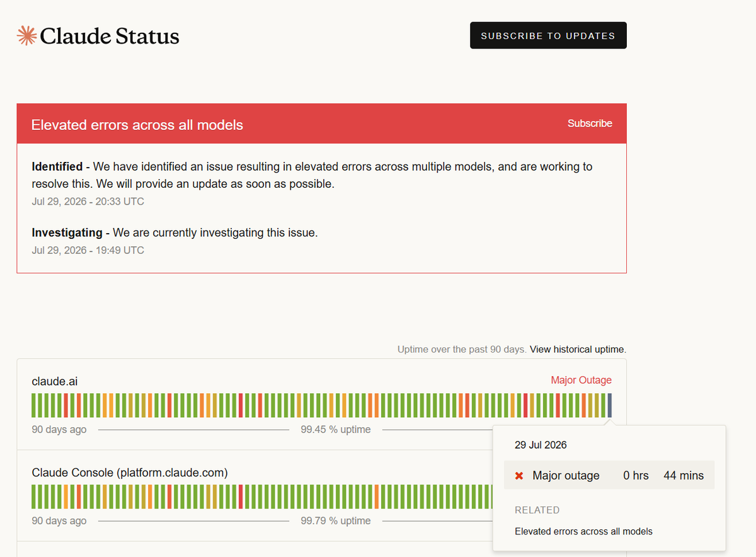Open the Claude Status home title
Viewport: 756px width, 557px height.
click(110, 36)
